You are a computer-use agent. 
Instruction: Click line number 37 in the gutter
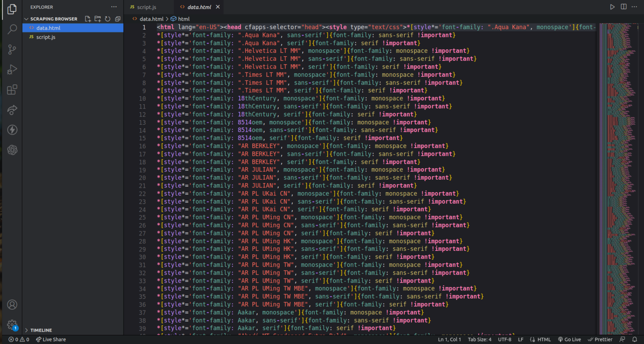[143, 312]
